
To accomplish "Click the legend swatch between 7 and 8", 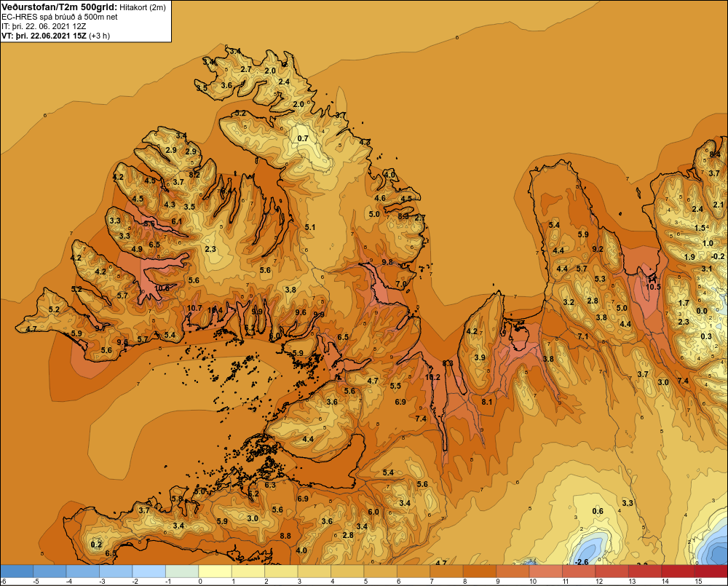I will click(446, 571).
